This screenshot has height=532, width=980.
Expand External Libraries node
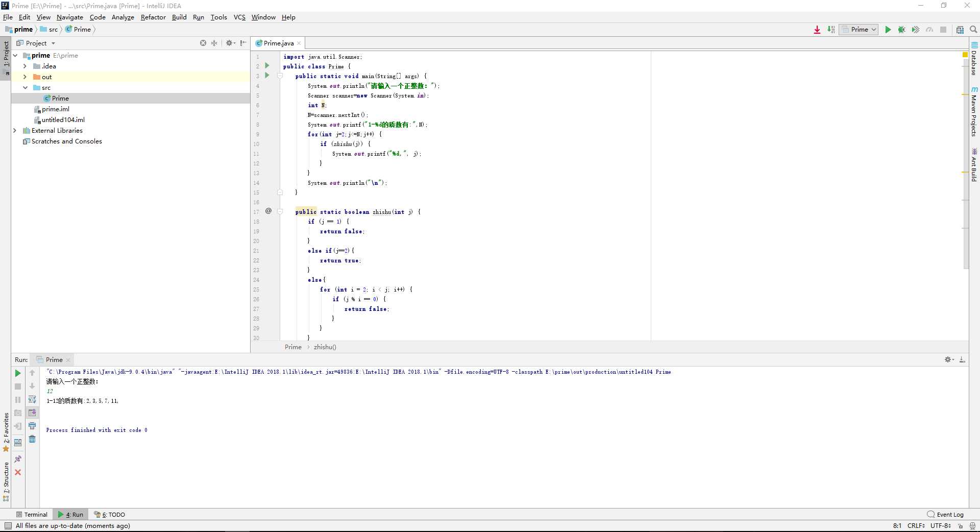click(x=15, y=131)
